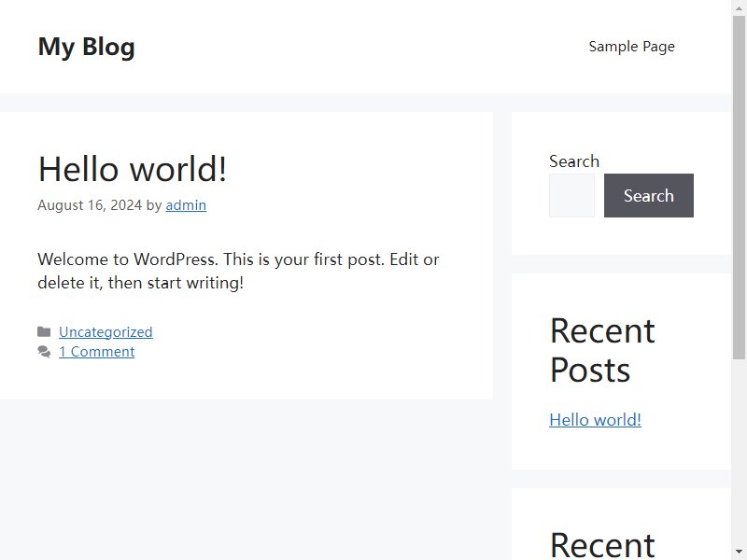The height and width of the screenshot is (560, 747).
Task: View the admin author page
Action: [x=186, y=205]
